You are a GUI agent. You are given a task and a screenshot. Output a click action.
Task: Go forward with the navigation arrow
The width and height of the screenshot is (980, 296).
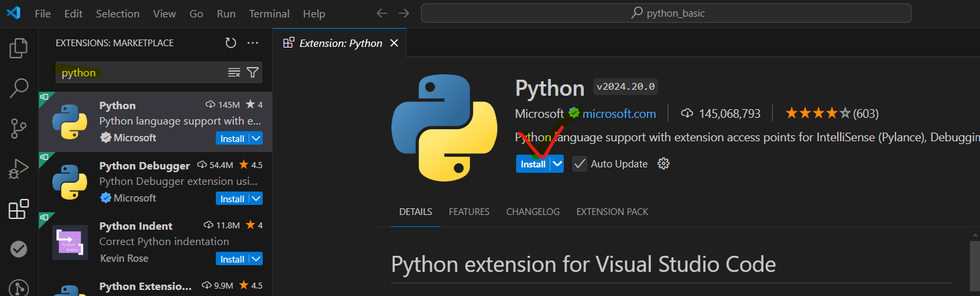click(x=403, y=13)
